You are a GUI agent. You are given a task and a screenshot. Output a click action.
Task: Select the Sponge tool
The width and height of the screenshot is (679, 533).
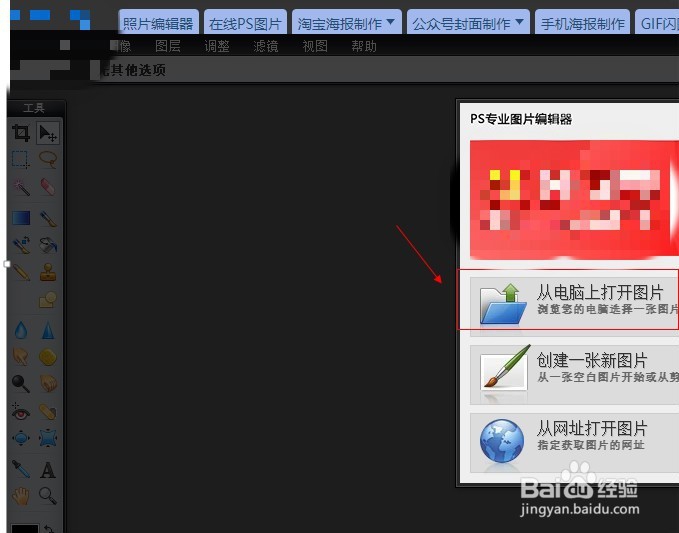(x=48, y=357)
